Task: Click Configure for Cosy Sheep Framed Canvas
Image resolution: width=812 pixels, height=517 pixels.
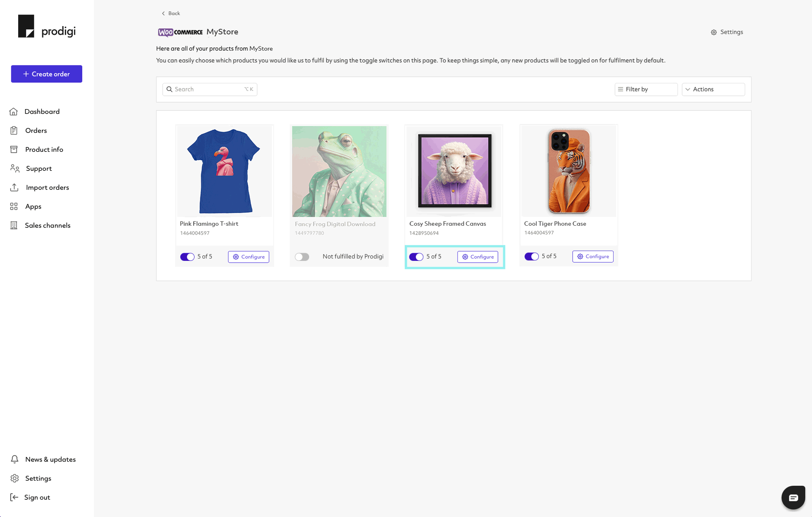Action: 478,256
